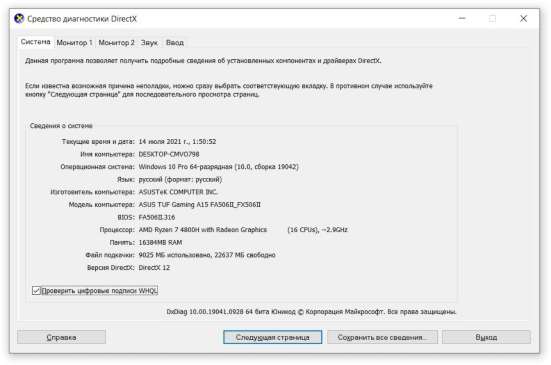551x365 pixels.
Task: Go to Следующая страница
Action: coord(272,337)
